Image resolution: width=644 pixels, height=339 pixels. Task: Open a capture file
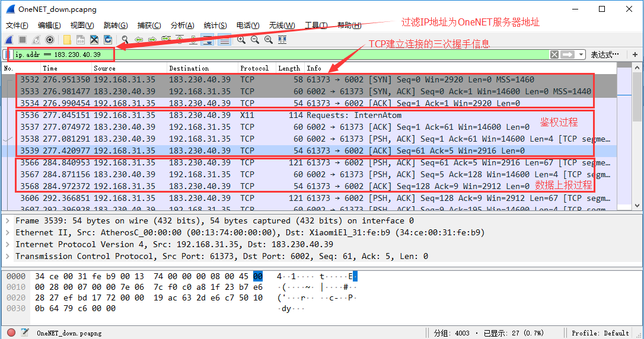pos(67,40)
